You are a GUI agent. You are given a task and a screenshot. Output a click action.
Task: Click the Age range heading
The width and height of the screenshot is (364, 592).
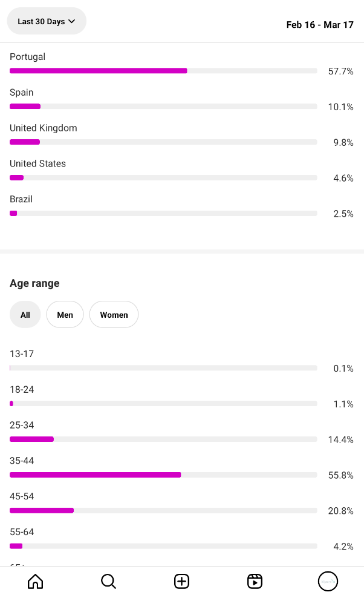click(x=34, y=283)
